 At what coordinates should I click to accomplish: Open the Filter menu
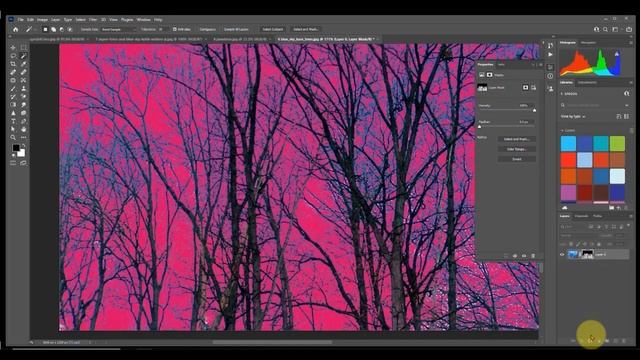pos(93,20)
